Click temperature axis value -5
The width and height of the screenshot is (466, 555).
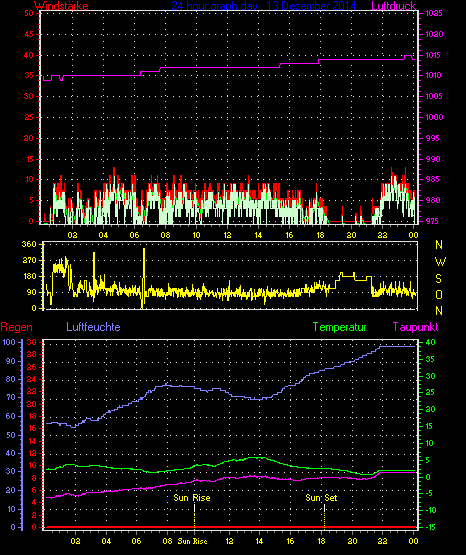tap(429, 493)
